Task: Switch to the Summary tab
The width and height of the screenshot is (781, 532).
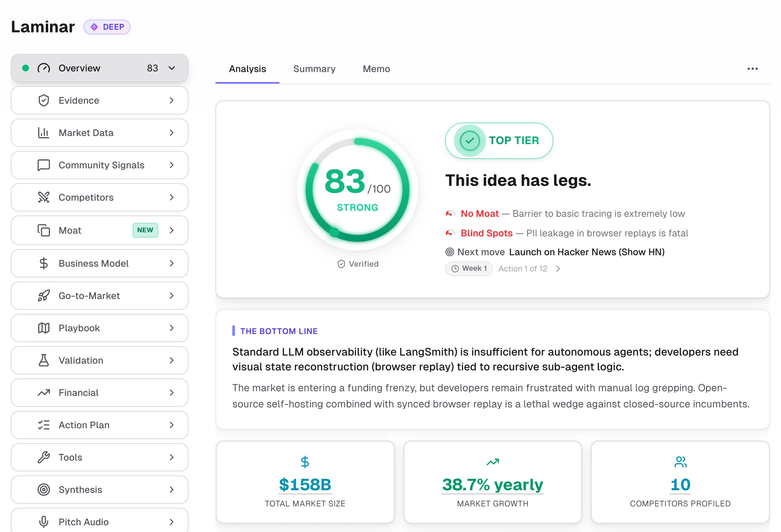Action: [314, 69]
